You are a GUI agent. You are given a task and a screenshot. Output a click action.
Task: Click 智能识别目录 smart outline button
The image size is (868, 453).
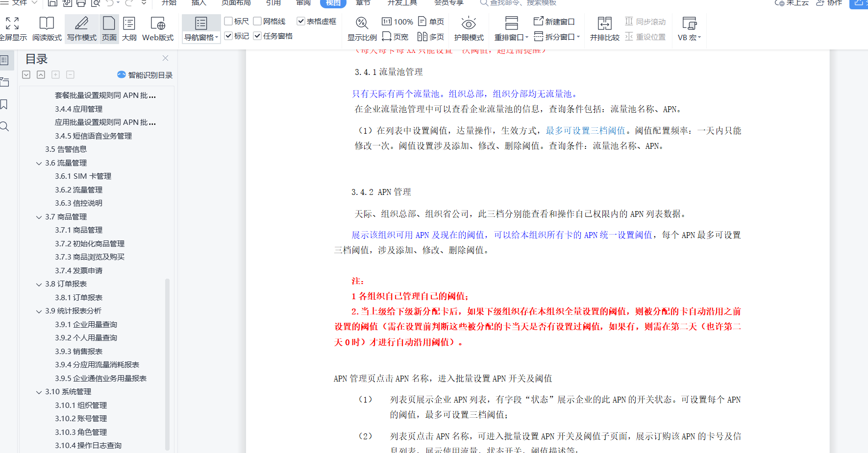tap(145, 75)
